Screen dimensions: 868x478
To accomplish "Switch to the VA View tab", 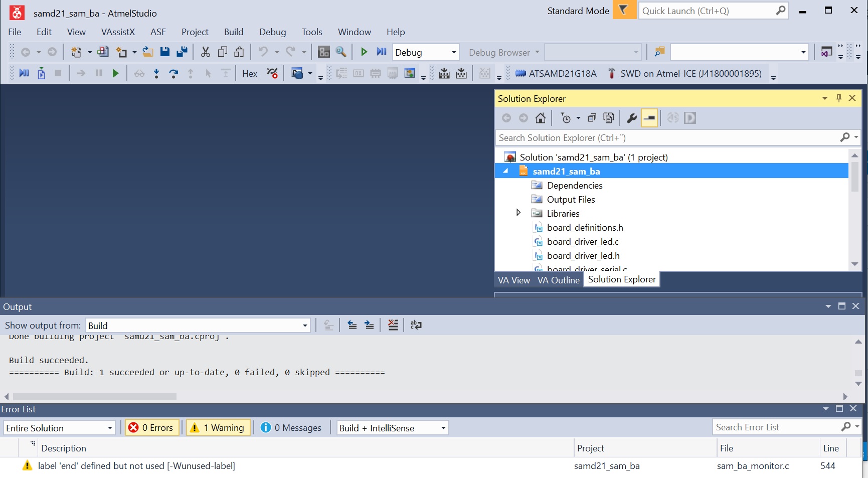I will point(513,280).
